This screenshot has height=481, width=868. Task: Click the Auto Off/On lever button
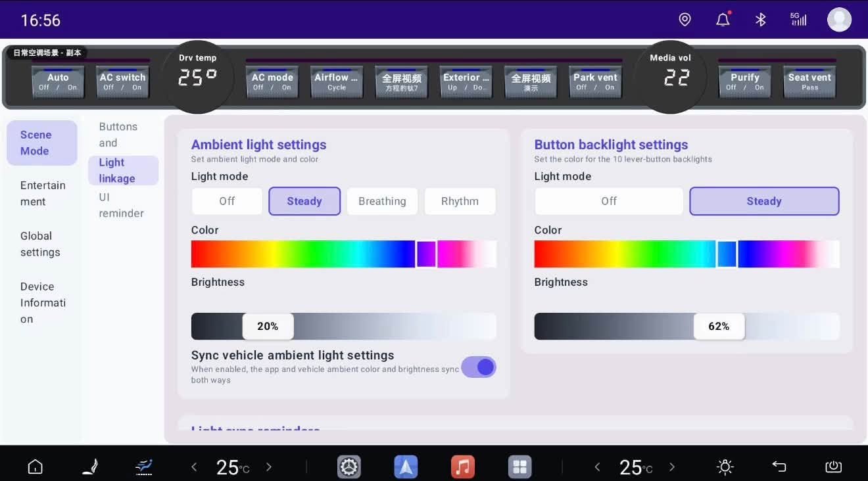(58, 81)
